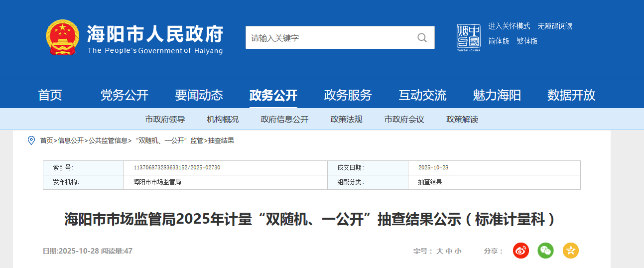Click the 成文日期 value 2025-10-28

[x=433, y=168]
